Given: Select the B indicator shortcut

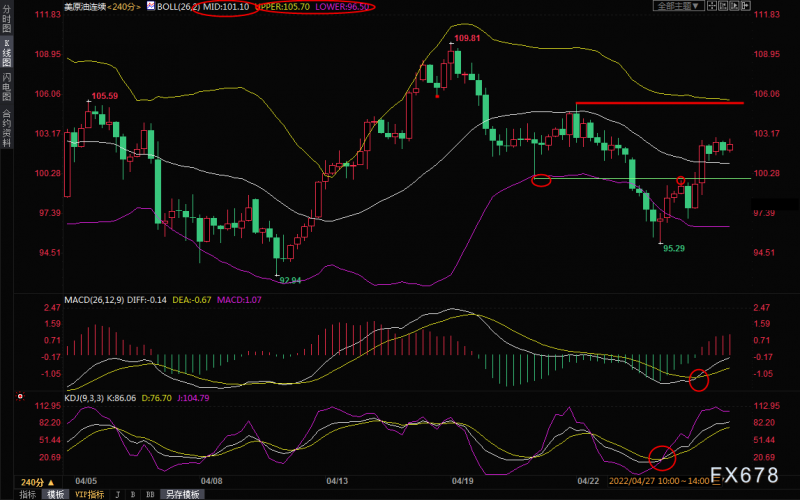Looking at the screenshot, I should tap(133, 494).
